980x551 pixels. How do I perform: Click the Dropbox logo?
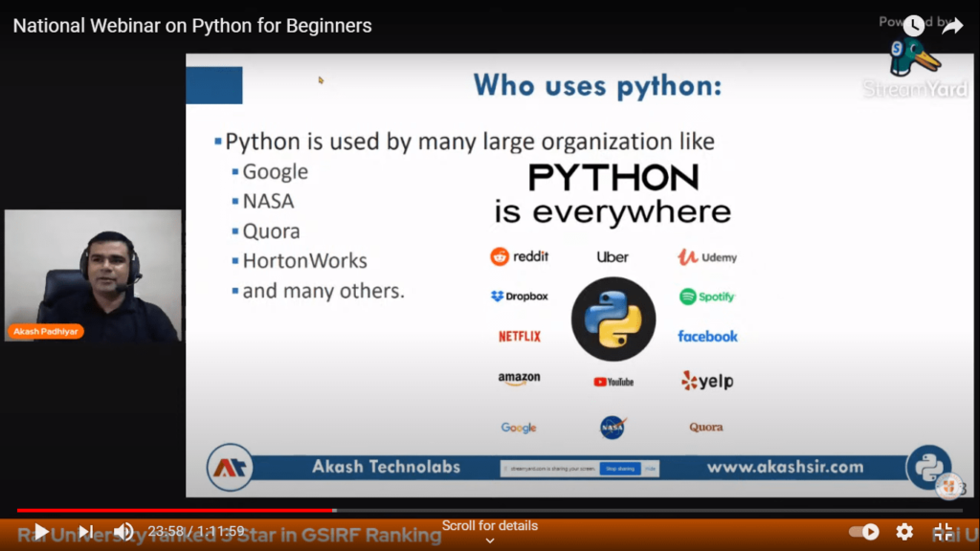pos(520,297)
